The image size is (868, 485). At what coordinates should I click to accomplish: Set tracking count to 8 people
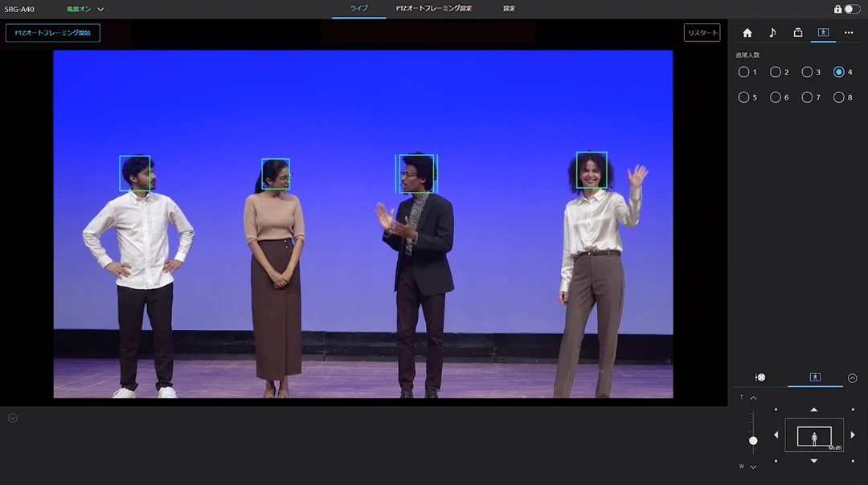pos(839,97)
